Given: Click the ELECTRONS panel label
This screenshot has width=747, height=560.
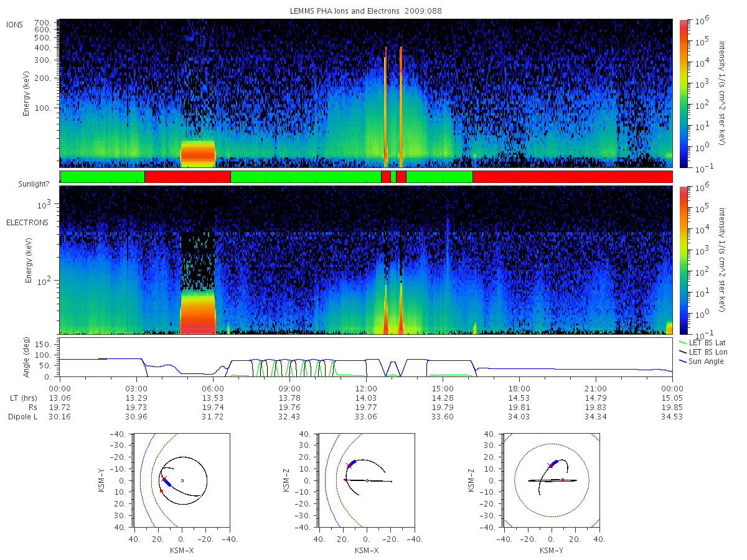Looking at the screenshot, I should [27, 222].
